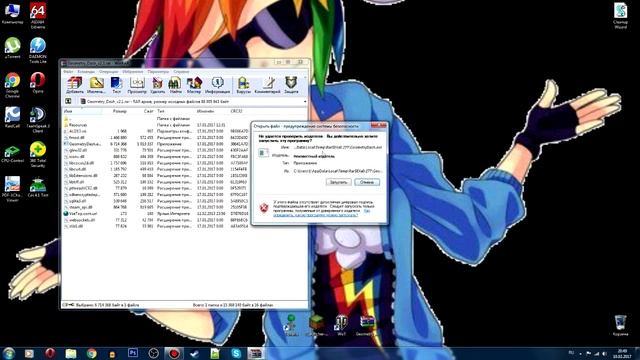Click the Steam taskbar icon
Viewport: 640px width, 360px height.
[194, 353]
